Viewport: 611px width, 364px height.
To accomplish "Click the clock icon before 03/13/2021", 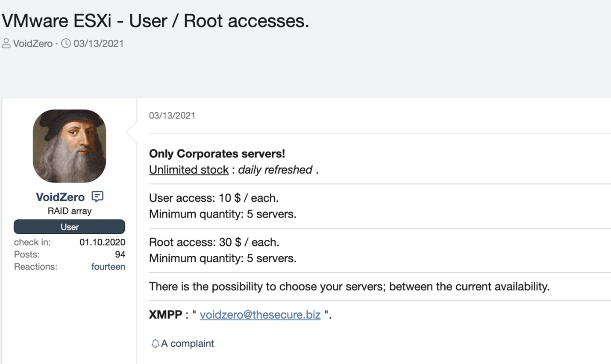I will click(66, 44).
